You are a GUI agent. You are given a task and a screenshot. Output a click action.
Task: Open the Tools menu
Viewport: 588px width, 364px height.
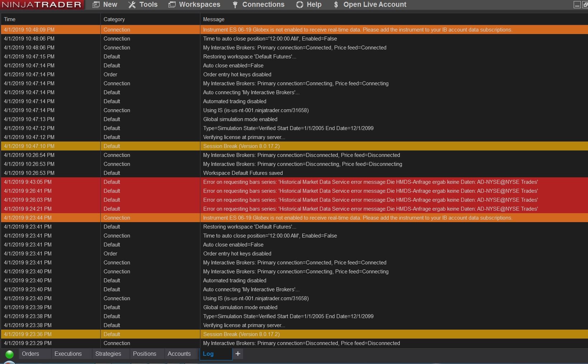(x=143, y=5)
